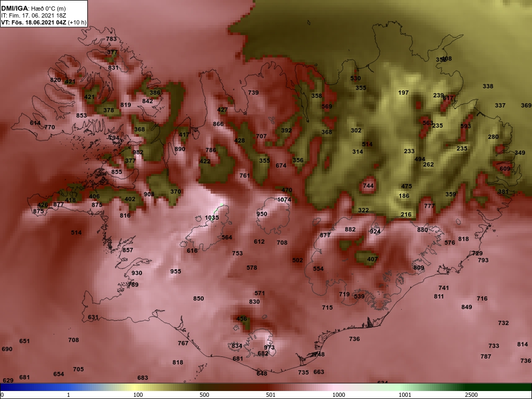Click the map value 674

tap(281, 165)
